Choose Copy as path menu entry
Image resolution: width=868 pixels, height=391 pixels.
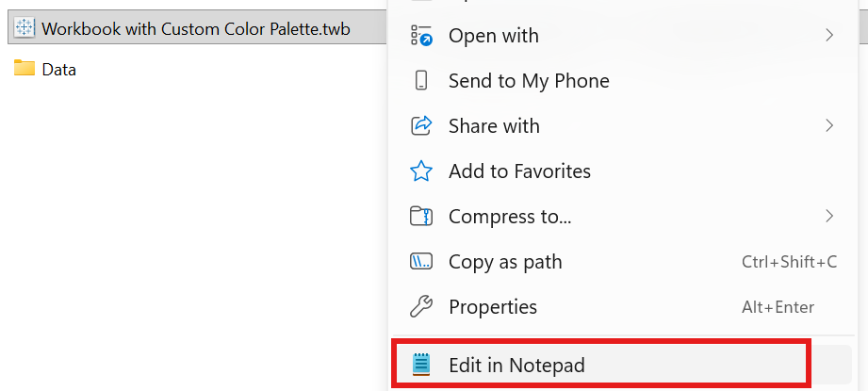click(x=505, y=262)
